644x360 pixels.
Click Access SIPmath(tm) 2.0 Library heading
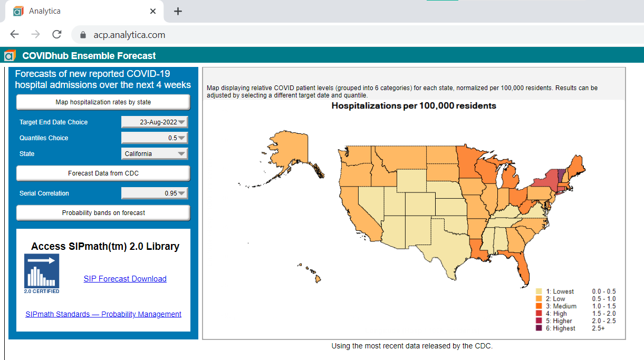pos(105,246)
